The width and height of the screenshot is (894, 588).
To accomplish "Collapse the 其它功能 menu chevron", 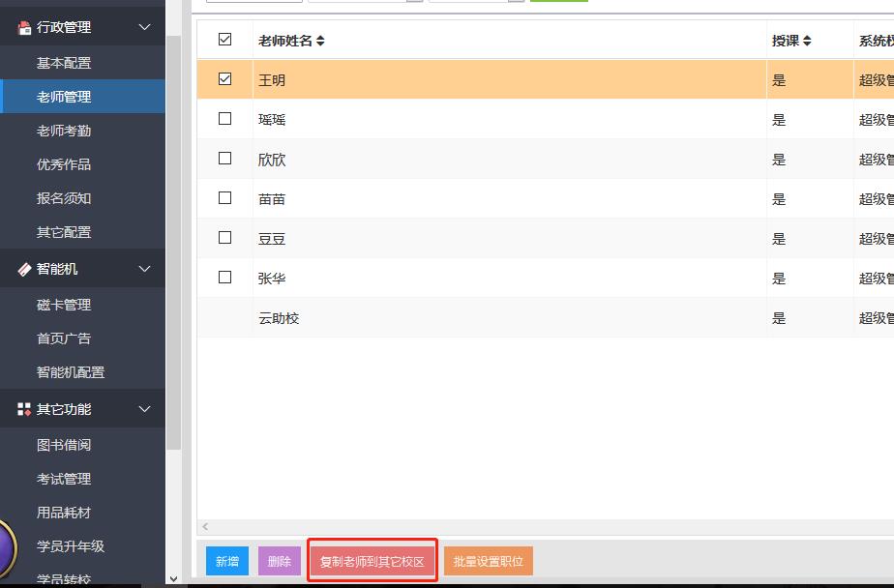I will (145, 409).
